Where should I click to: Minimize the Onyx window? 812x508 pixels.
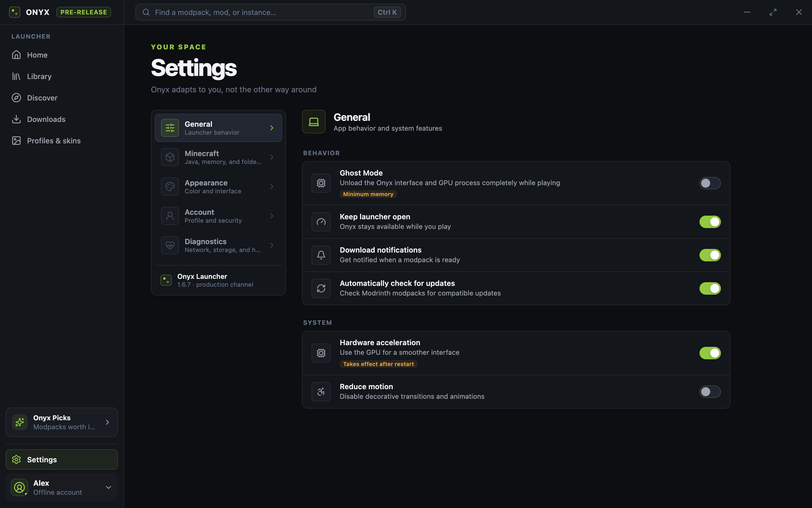tap(747, 12)
